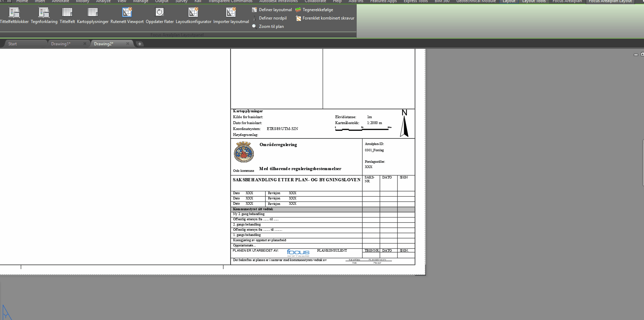
Task: Click the Importer layoutmal icon
Action: 231,13
